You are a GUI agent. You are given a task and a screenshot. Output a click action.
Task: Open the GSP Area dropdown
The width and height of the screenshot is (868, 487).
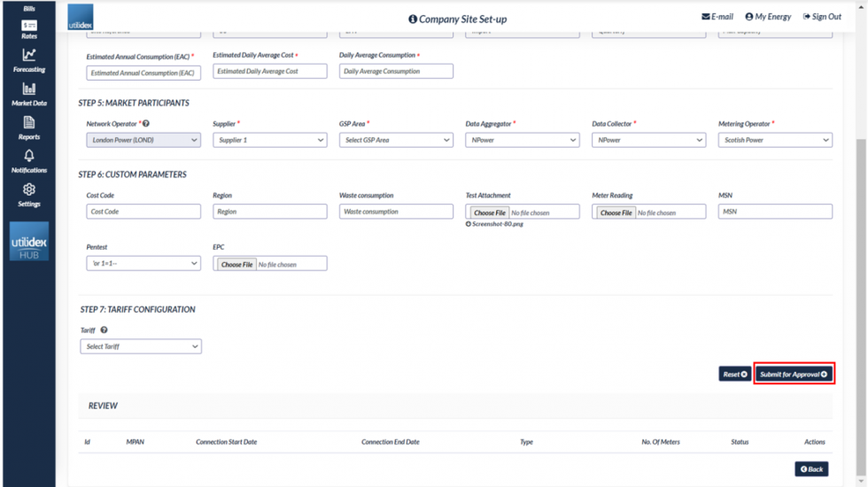[396, 140]
